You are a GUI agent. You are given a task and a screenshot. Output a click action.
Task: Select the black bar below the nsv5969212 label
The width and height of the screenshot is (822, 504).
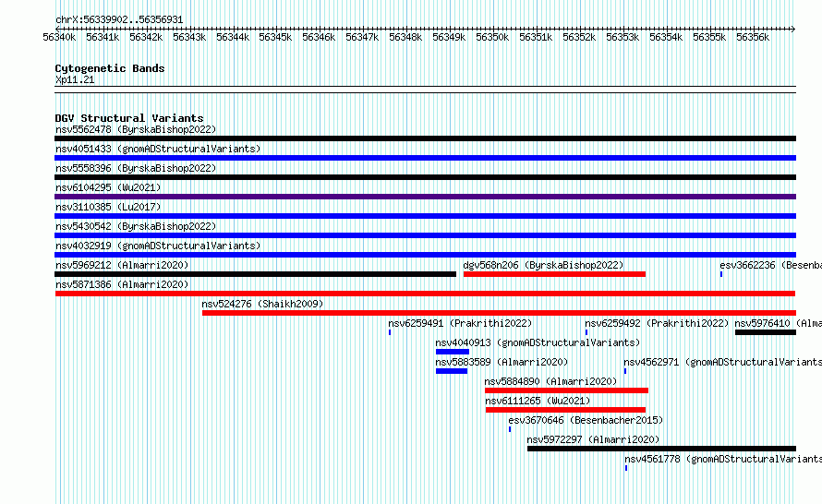(x=255, y=274)
